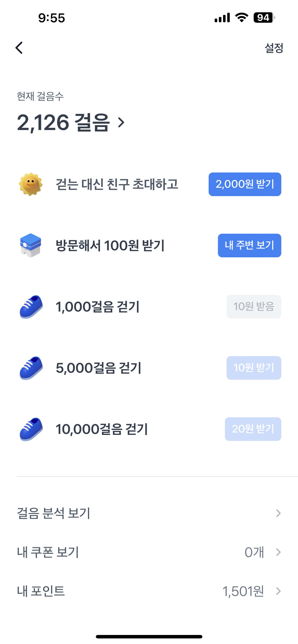
Task: Claim 10원 받기 for 5,000 steps
Action: [x=254, y=368]
